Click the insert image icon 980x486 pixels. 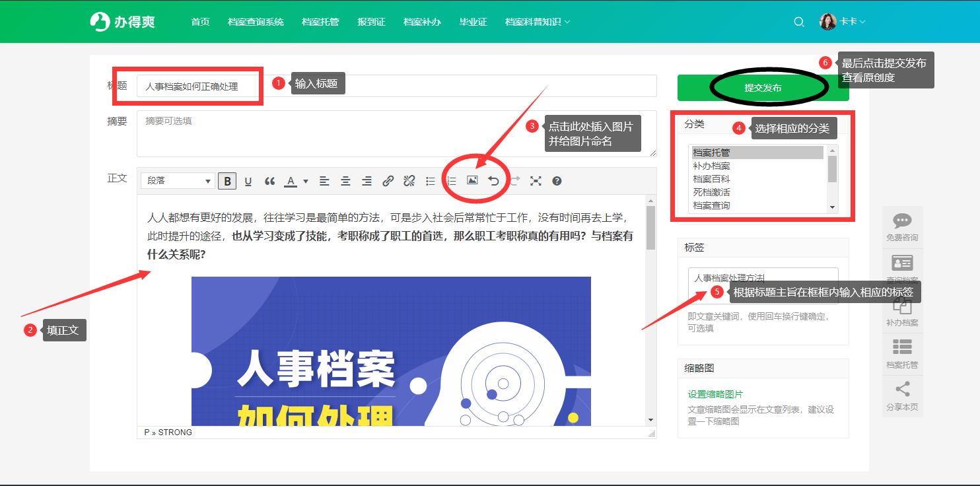coord(472,180)
